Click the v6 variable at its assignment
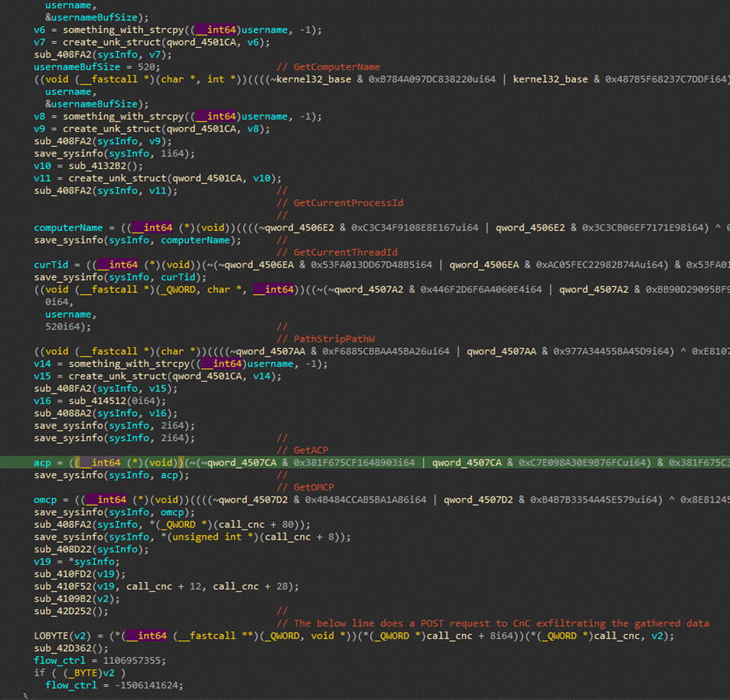This screenshot has width=730, height=700. coord(40,30)
